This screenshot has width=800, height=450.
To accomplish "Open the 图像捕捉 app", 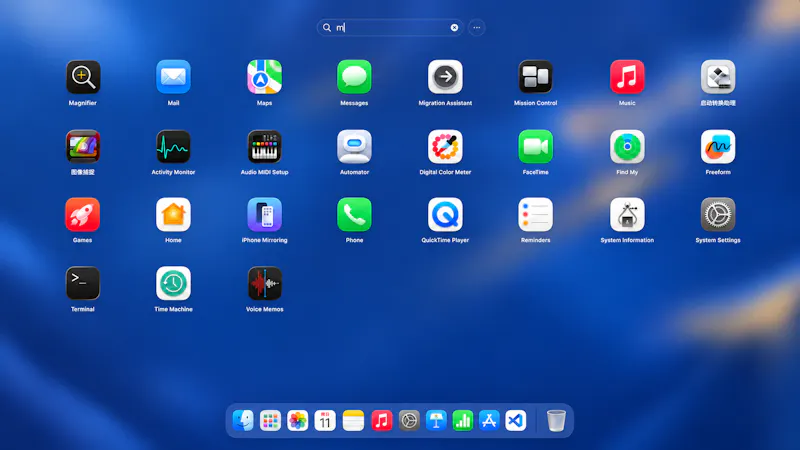I will click(83, 147).
